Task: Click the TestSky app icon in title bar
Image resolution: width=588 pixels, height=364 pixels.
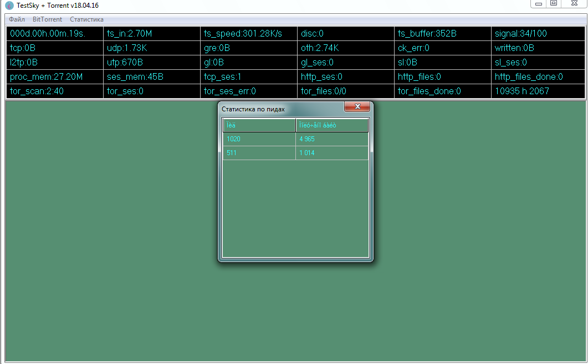Action: coord(9,5)
